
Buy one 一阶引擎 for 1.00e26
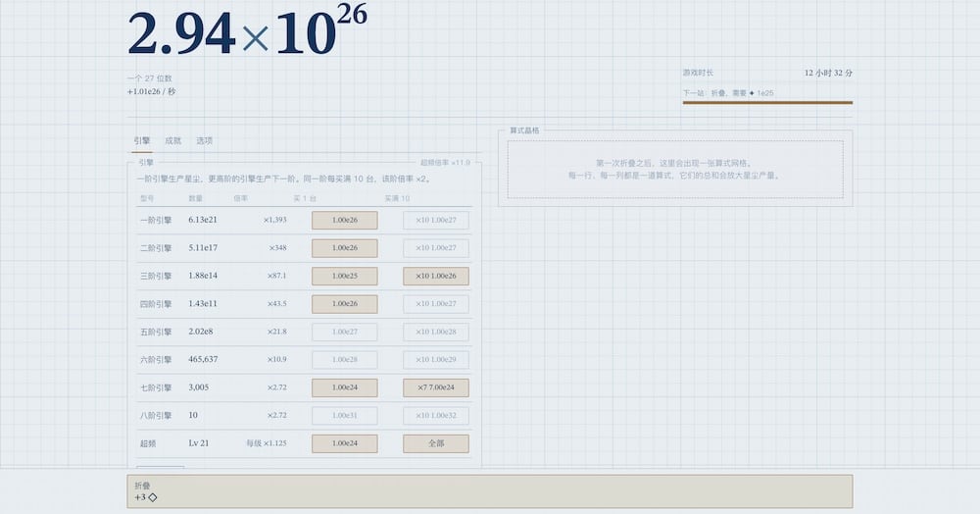(x=344, y=220)
